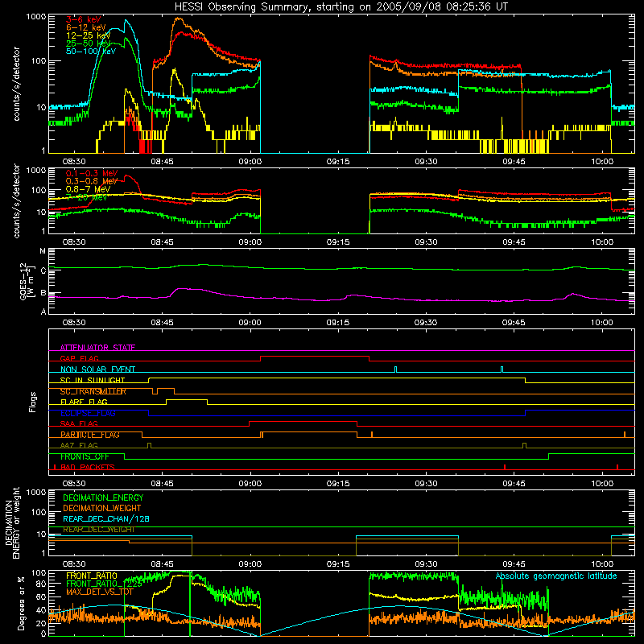Click GOES class 'C' axis tick label
The height and width of the screenshot is (644, 644).
point(43,270)
